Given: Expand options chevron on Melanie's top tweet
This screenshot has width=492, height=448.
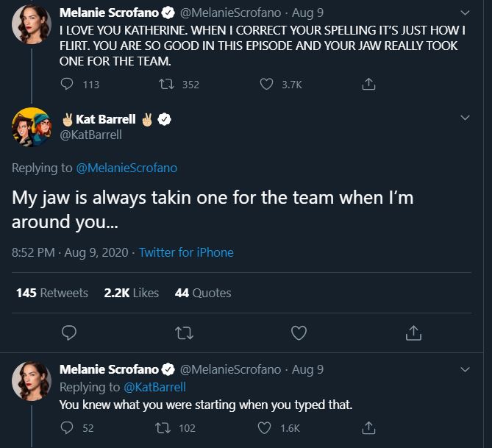Looking at the screenshot, I should click(464, 13).
